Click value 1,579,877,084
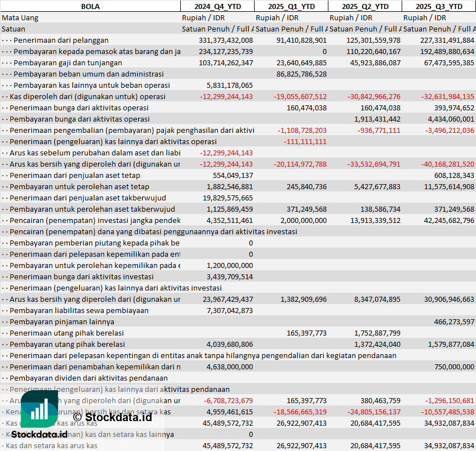Viewport: 476px width, 451px height. coord(451,344)
